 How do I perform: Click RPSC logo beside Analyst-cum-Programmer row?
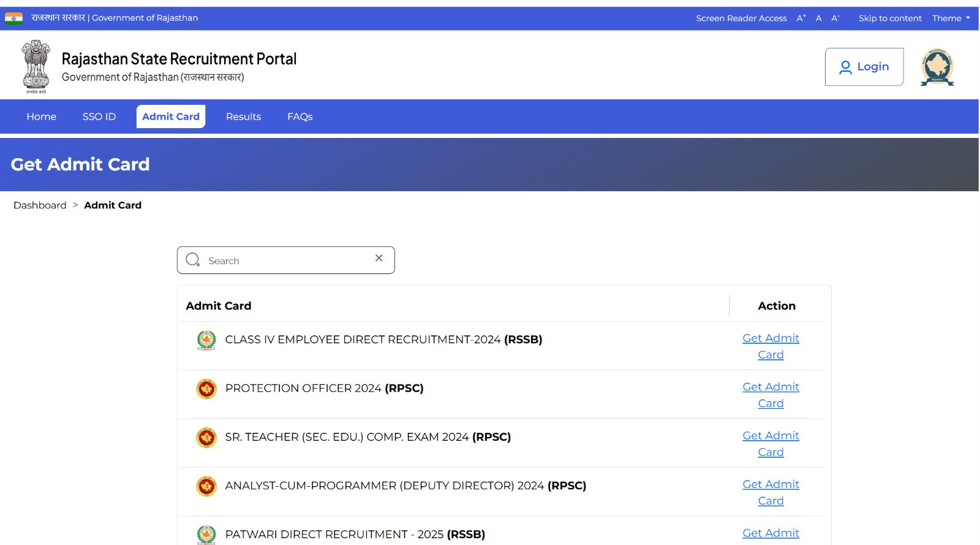point(206,486)
